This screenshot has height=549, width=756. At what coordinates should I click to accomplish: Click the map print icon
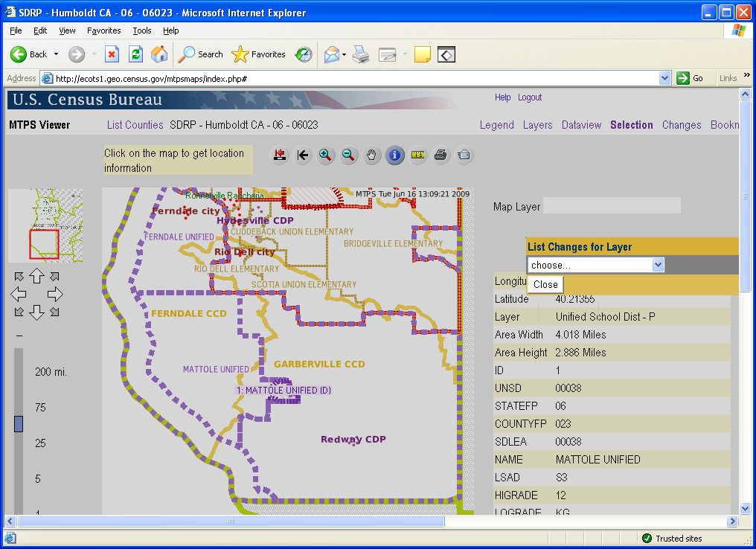pyautogui.click(x=441, y=155)
